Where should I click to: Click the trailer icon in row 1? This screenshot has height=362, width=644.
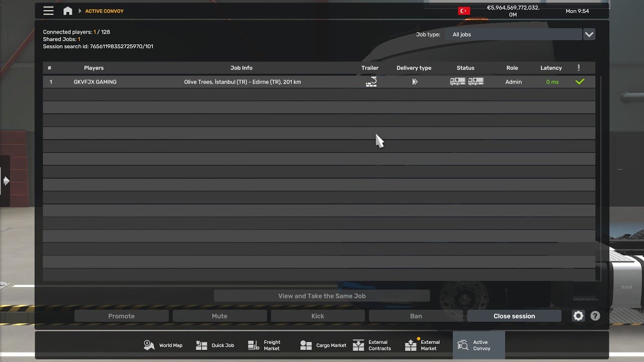point(371,81)
